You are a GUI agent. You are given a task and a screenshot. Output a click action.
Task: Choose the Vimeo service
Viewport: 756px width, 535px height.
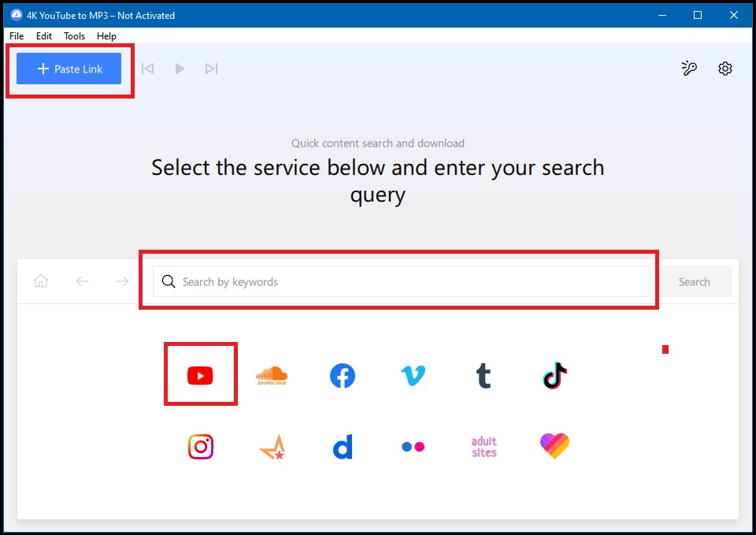[x=413, y=376]
